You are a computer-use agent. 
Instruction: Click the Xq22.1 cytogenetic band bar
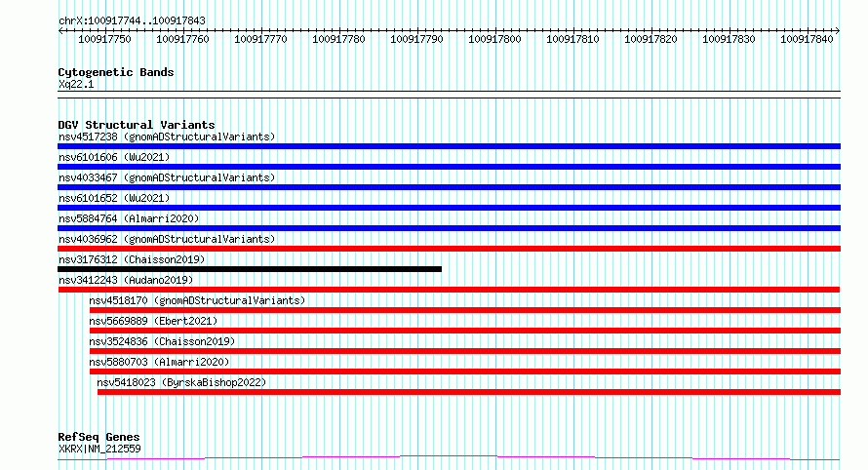(x=449, y=95)
